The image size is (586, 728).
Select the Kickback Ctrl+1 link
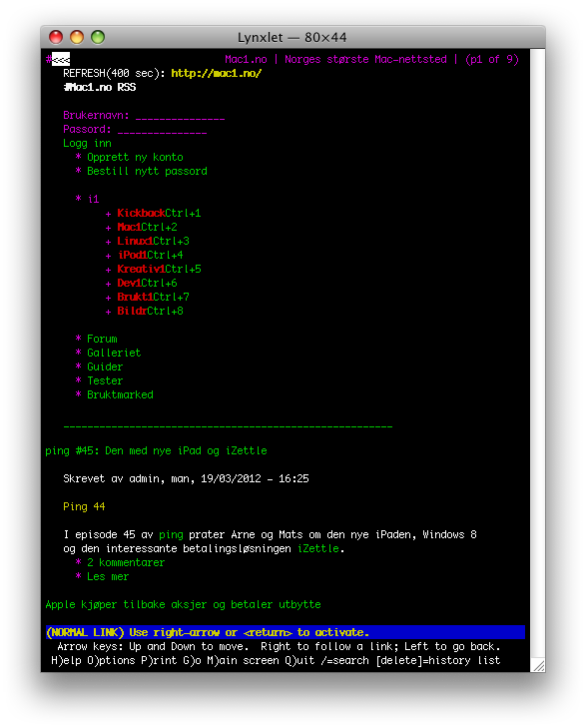point(159,213)
